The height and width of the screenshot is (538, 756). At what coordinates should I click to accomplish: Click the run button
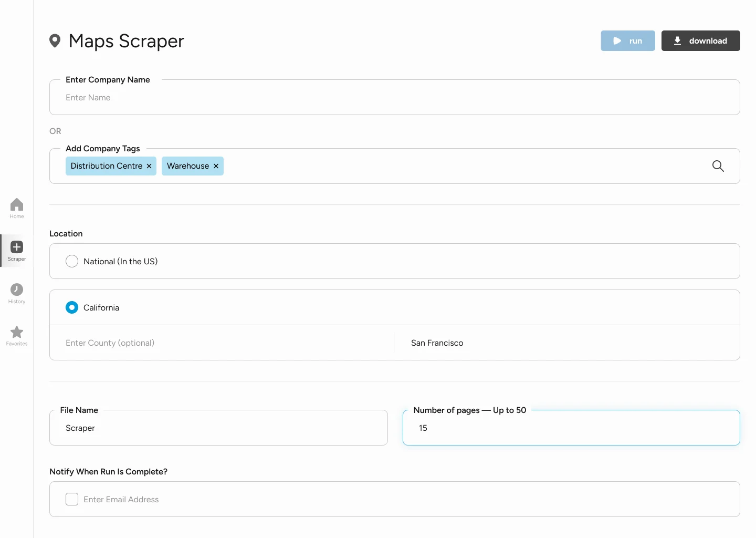click(x=628, y=41)
